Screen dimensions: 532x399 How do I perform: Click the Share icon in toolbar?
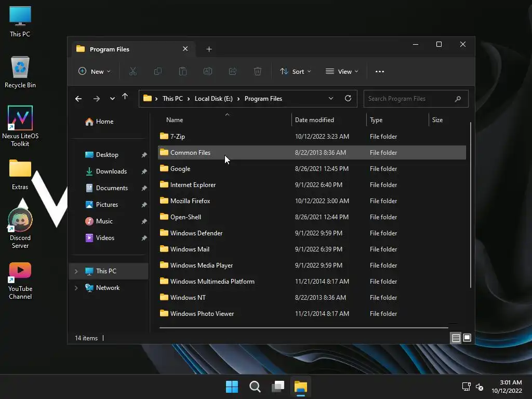(x=233, y=72)
